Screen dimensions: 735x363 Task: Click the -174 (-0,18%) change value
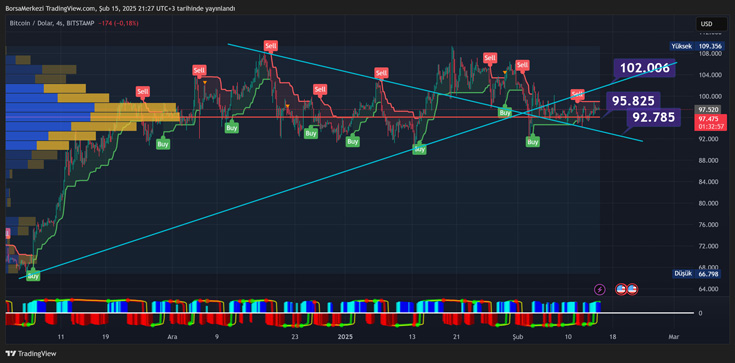coord(119,23)
